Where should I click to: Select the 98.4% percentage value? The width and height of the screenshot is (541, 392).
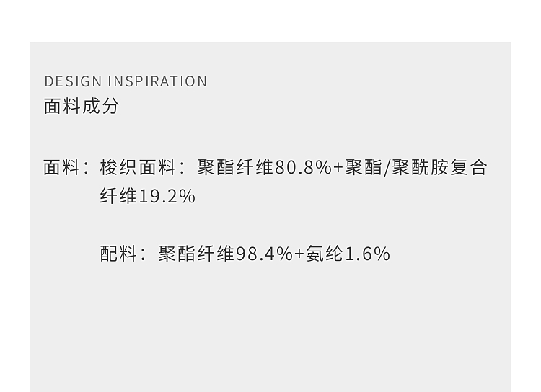point(264,254)
